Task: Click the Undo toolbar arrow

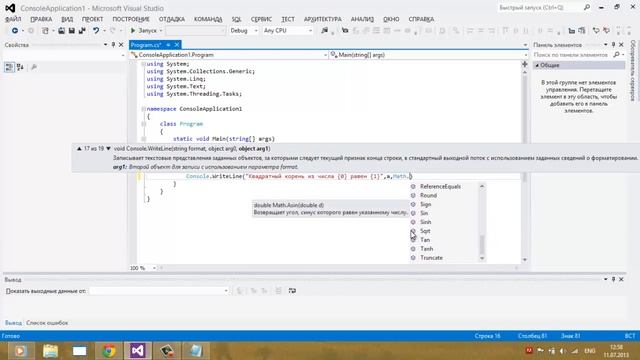Action: pyautogui.click(x=96, y=31)
